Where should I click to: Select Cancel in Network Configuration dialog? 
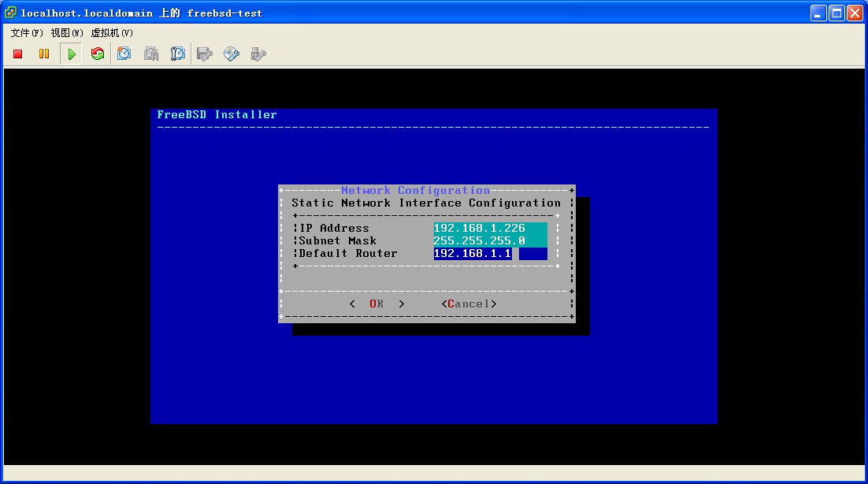click(469, 304)
